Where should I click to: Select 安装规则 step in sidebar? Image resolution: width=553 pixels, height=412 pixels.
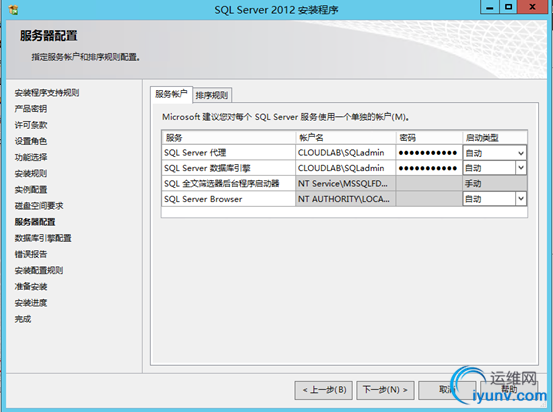click(31, 174)
